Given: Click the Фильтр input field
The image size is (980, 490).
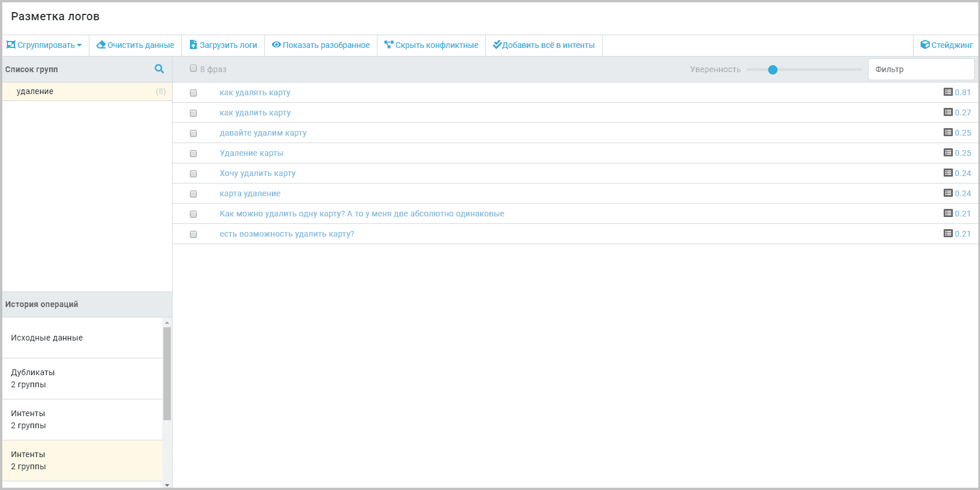Looking at the screenshot, I should [921, 69].
